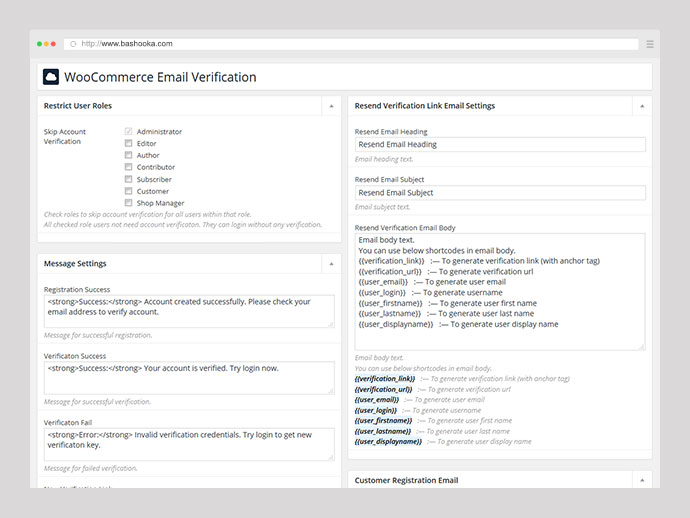The height and width of the screenshot is (518, 690).
Task: Click inside Resend Verification Email Body textarea
Action: (x=500, y=292)
